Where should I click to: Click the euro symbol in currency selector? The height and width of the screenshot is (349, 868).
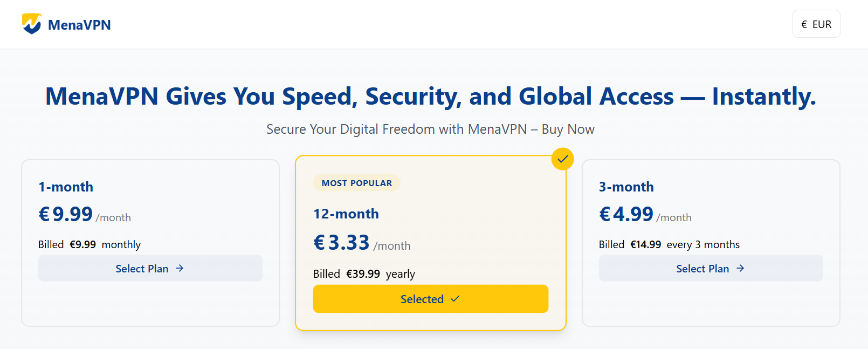(x=804, y=24)
